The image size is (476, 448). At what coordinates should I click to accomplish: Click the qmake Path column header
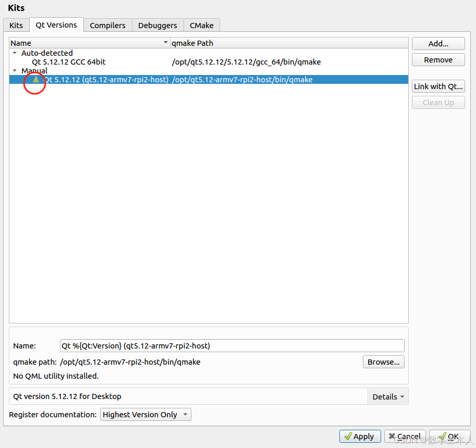pyautogui.click(x=289, y=43)
